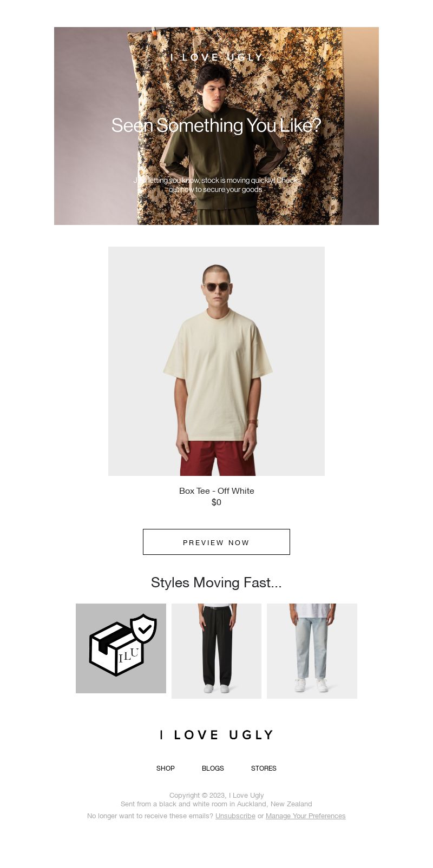Open the STORES footer link
Screen dimensions: 433x868
pyautogui.click(x=264, y=768)
